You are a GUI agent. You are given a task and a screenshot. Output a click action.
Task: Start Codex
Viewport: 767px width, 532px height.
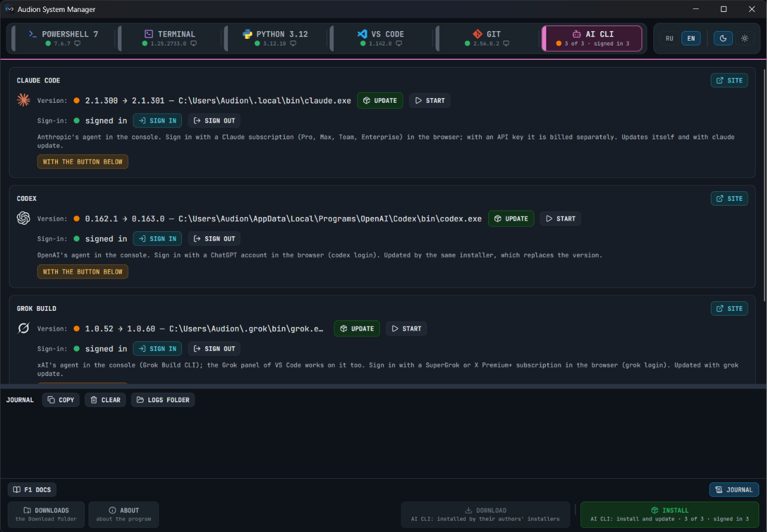pos(560,218)
